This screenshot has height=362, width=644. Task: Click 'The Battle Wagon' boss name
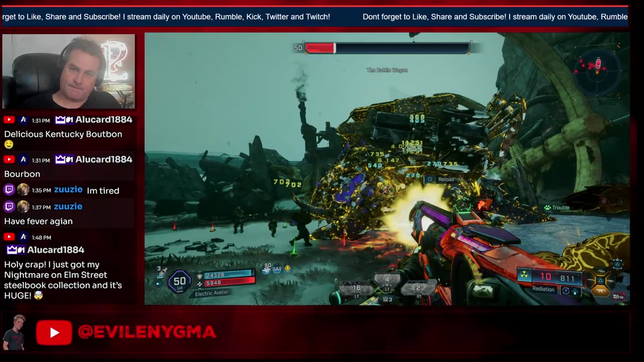tap(387, 70)
